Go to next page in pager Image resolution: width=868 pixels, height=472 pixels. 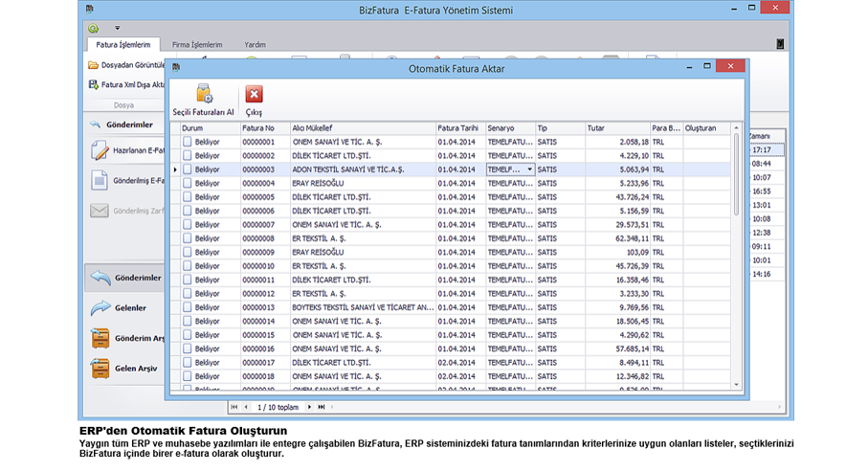308,407
